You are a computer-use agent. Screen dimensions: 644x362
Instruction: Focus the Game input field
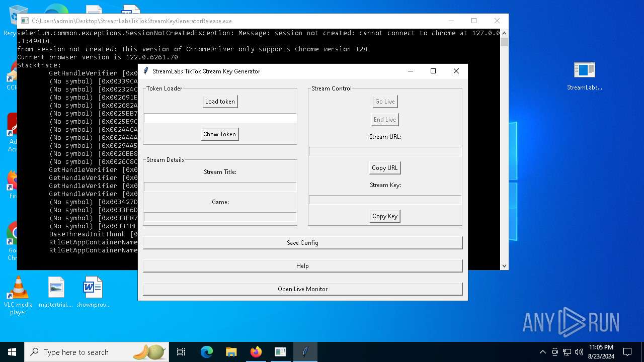tap(220, 217)
